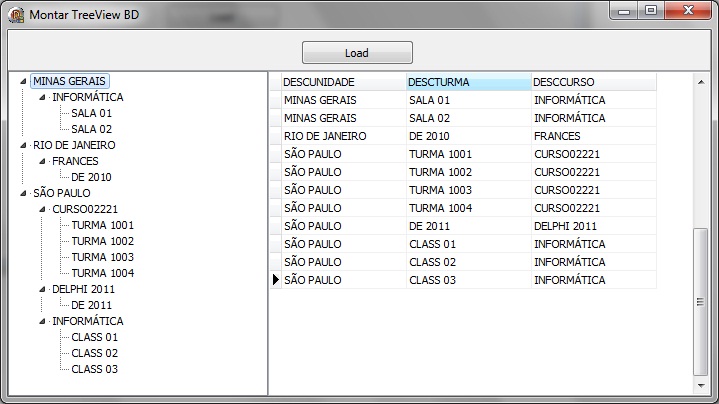Select DE 2010 tree item

[x=91, y=177]
